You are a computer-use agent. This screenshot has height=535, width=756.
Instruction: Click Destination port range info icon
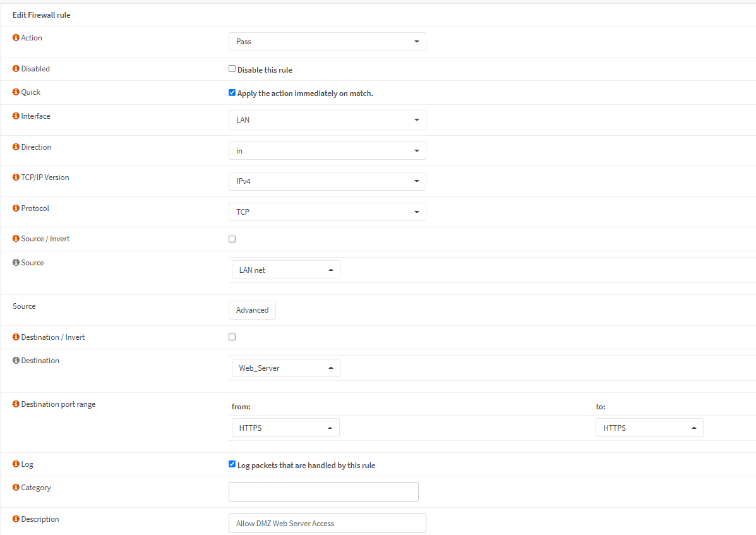coord(16,404)
